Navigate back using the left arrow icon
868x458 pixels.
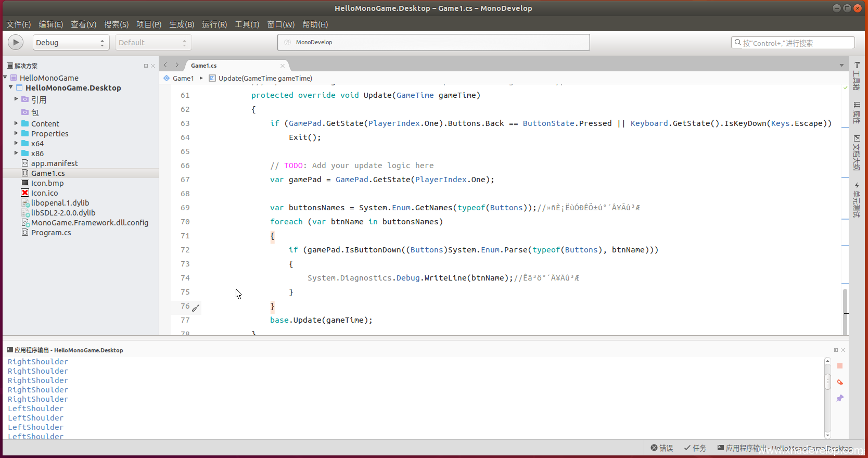[165, 65]
